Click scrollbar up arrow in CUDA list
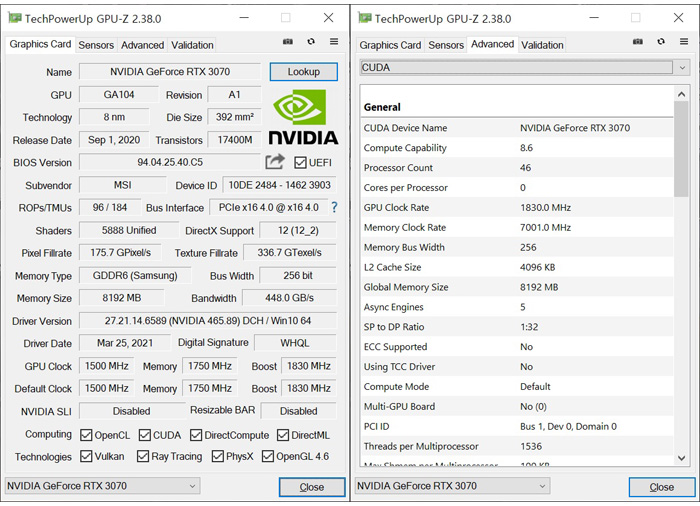Image resolution: width=700 pixels, height=506 pixels. 681,94
